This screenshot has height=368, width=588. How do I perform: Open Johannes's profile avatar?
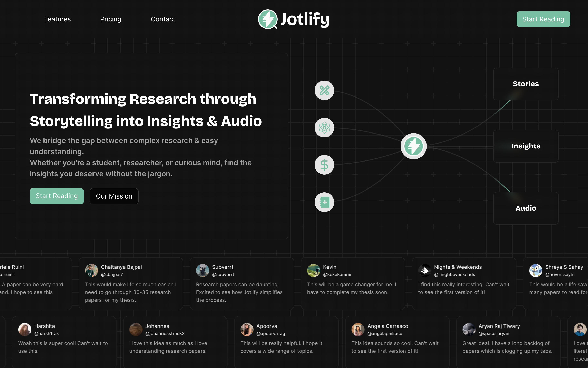point(136,330)
